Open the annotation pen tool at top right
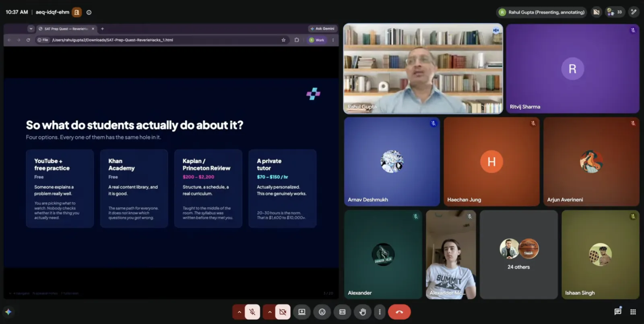644x324 pixels. coord(634,12)
